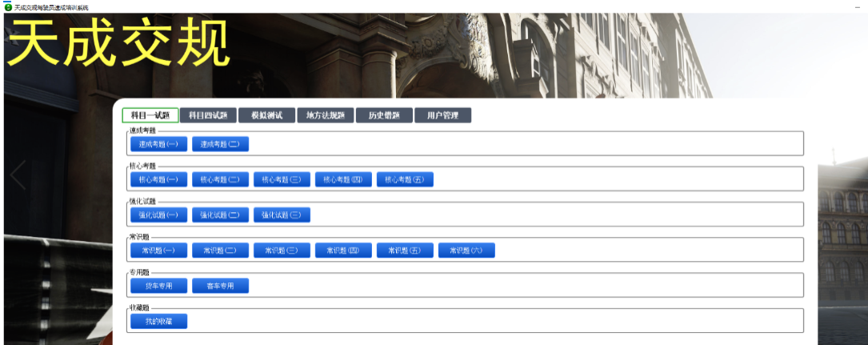Choose 常识题(六) set
This screenshot has height=345, width=868.
(466, 251)
